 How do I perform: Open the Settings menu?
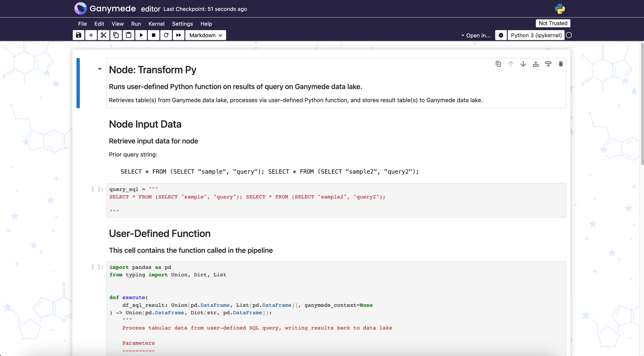[x=182, y=24]
